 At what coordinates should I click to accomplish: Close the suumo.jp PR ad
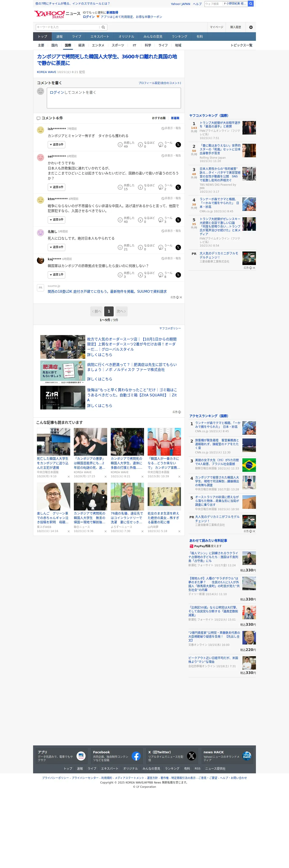tap(181, 297)
